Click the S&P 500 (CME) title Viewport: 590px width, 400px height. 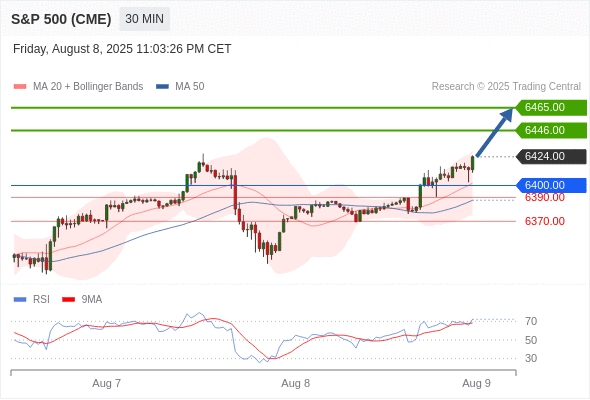pyautogui.click(x=61, y=19)
